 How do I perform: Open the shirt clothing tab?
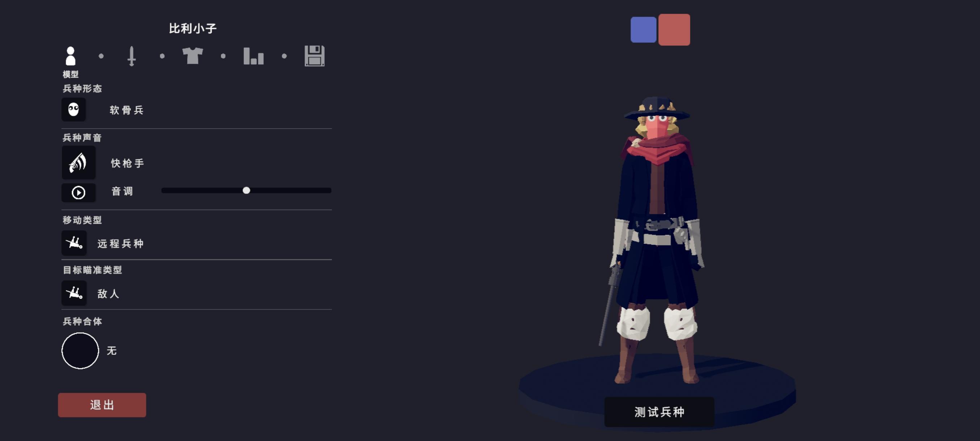pos(193,56)
